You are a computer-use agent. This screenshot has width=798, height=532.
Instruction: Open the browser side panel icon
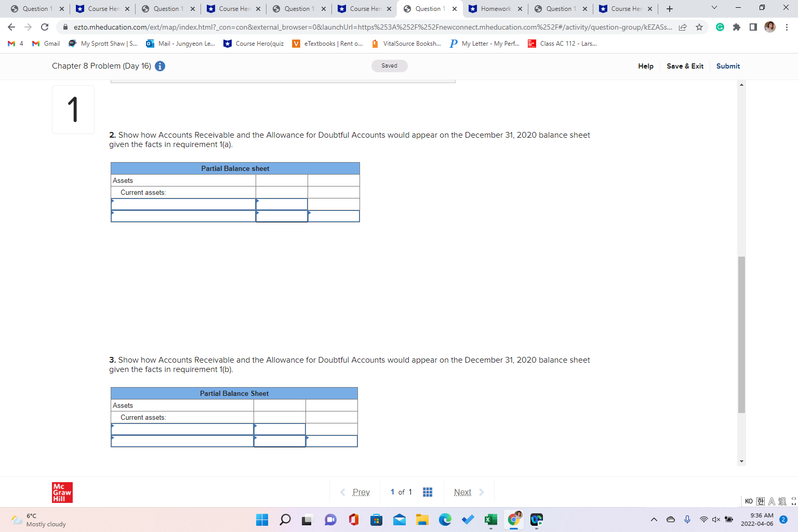click(753, 27)
